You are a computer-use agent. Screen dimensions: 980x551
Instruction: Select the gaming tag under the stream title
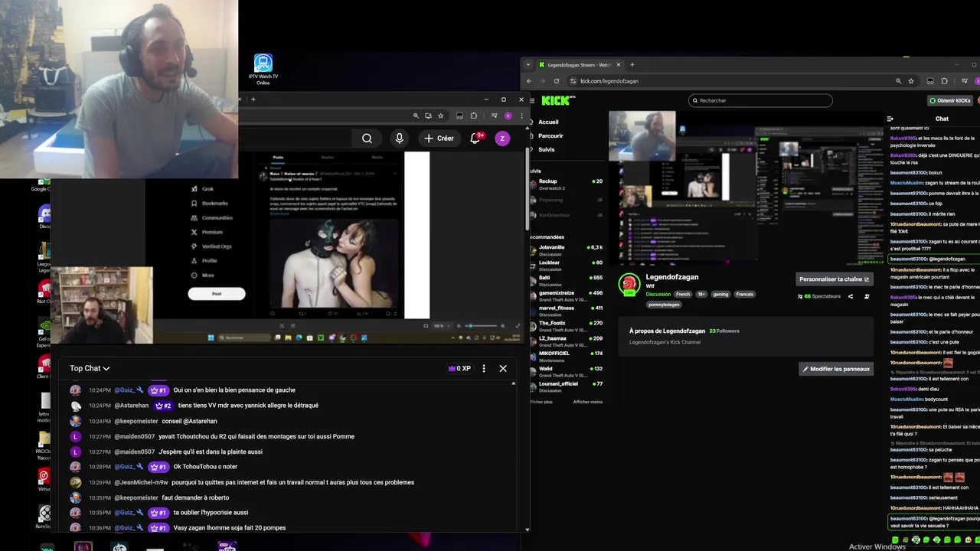(x=720, y=294)
